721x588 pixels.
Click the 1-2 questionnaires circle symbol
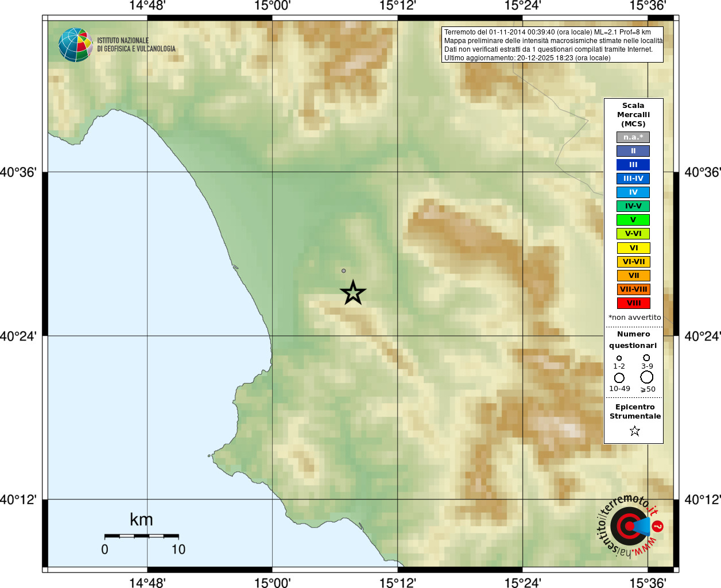click(x=619, y=358)
